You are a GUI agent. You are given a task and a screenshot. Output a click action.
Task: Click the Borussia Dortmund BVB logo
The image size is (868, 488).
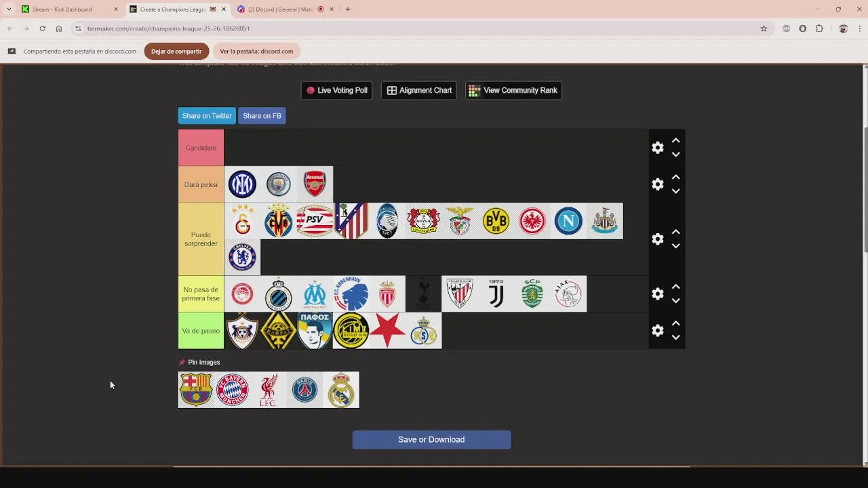(496, 221)
